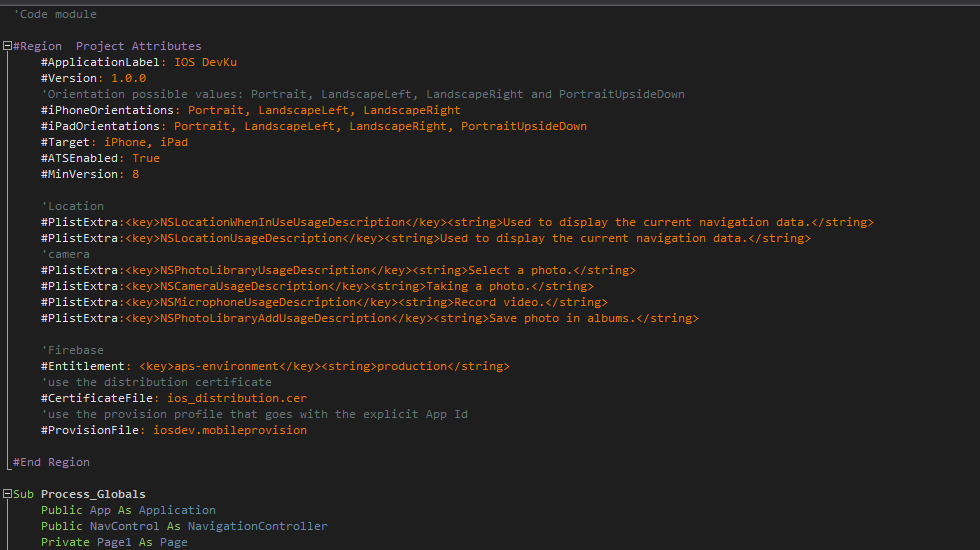This screenshot has width=980, height=550.
Task: Collapse the Project Attributes region
Action: tap(7, 46)
